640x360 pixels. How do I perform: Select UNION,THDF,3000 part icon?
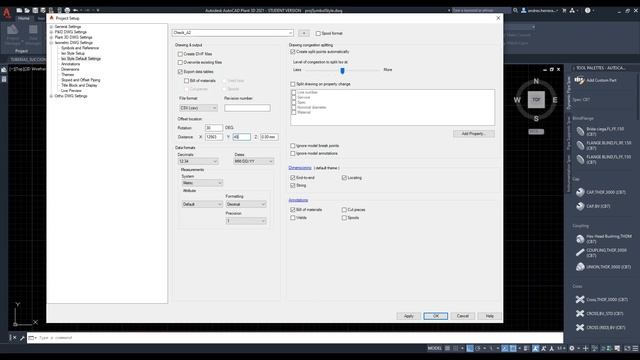580,267
